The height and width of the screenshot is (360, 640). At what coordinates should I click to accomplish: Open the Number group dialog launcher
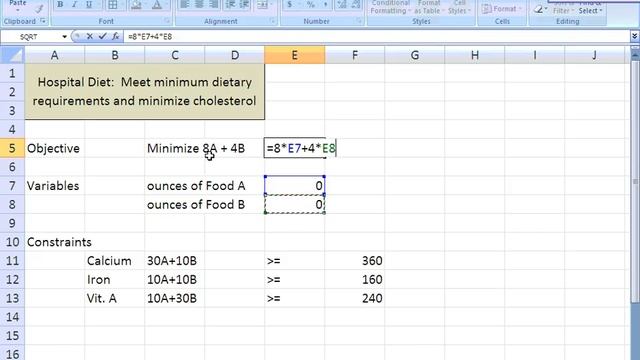click(x=359, y=21)
